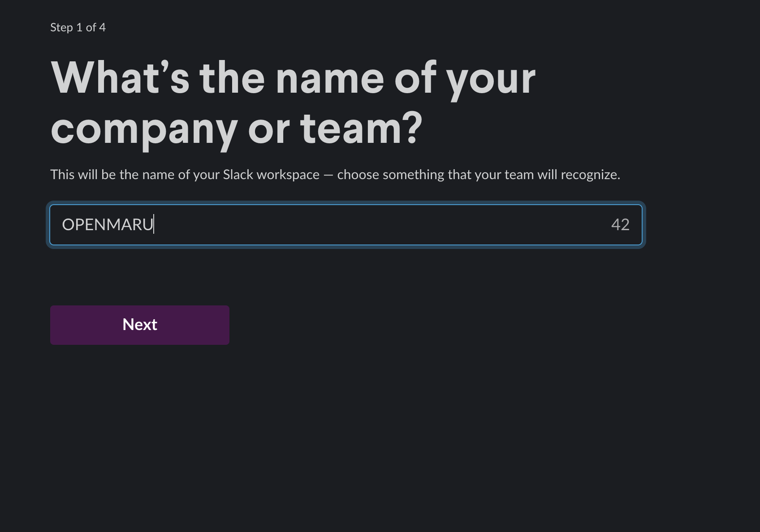Click the Next button
Viewport: 760px width, 532px height.
click(x=139, y=325)
